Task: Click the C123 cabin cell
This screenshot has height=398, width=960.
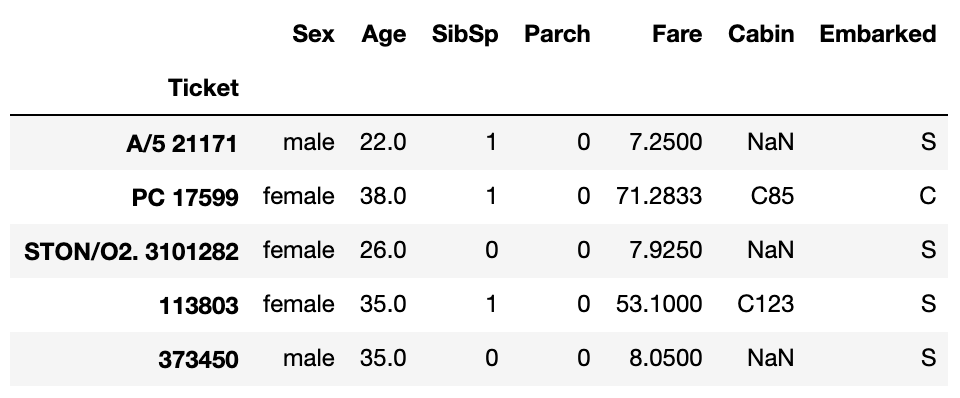Action: 765,304
